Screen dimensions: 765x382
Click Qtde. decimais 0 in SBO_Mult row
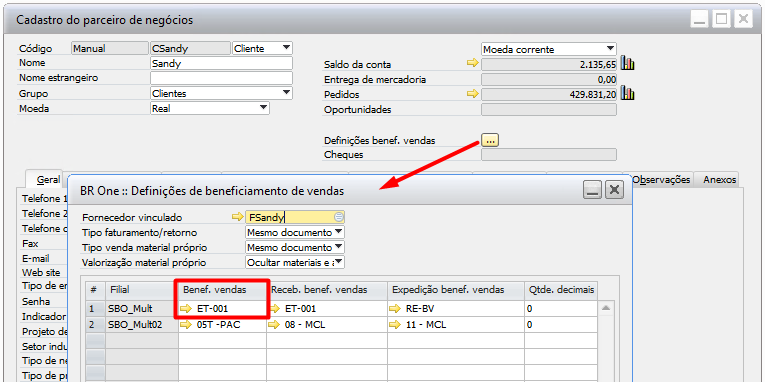[x=561, y=308]
